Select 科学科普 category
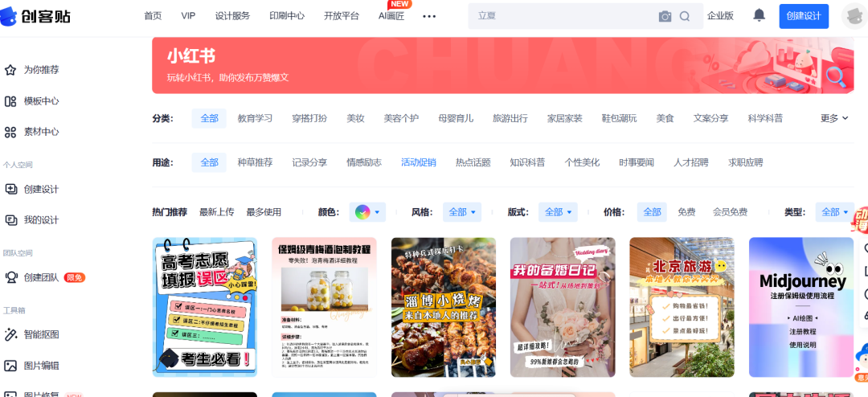Viewport: 868px width, 397px height. coord(765,118)
